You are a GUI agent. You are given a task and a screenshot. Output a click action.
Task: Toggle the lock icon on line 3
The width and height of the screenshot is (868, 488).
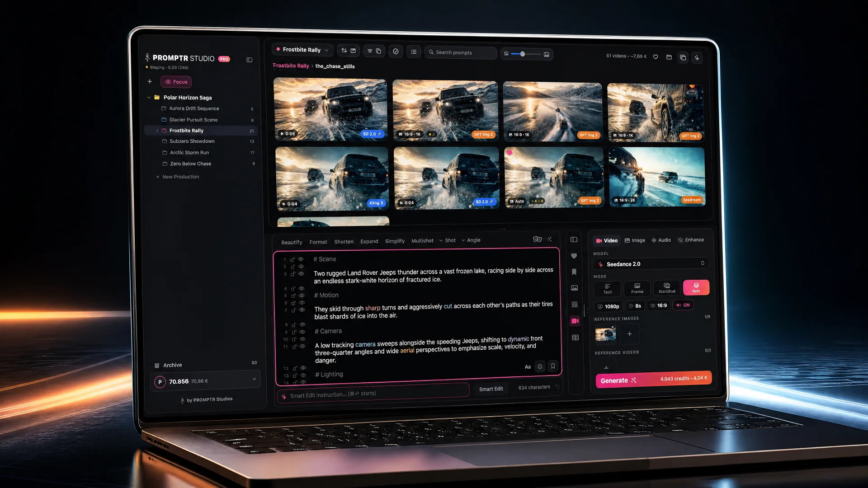click(293, 274)
